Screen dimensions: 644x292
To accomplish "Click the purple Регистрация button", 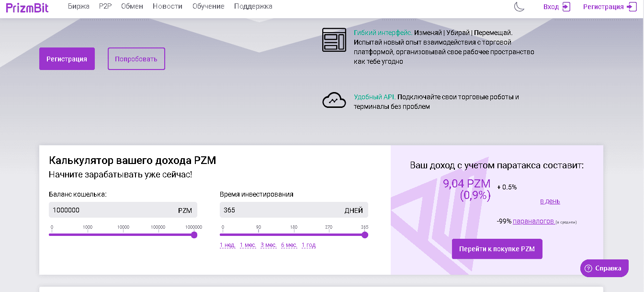I will 67,59.
